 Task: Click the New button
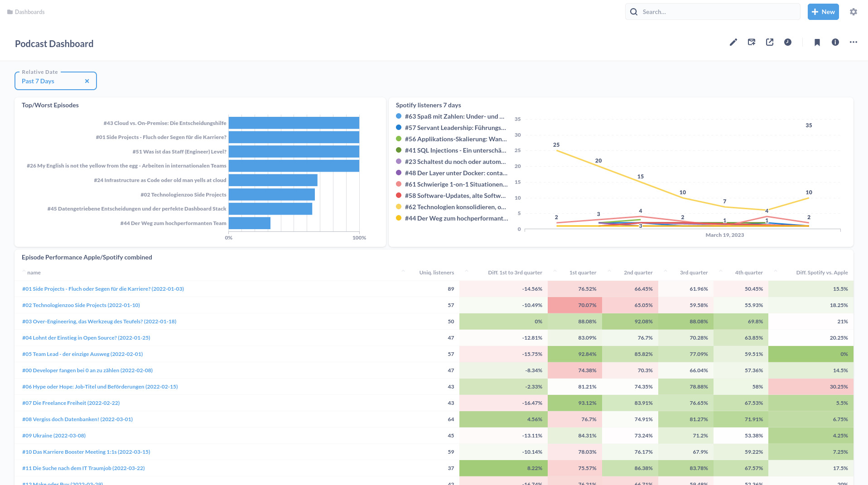[x=823, y=12]
